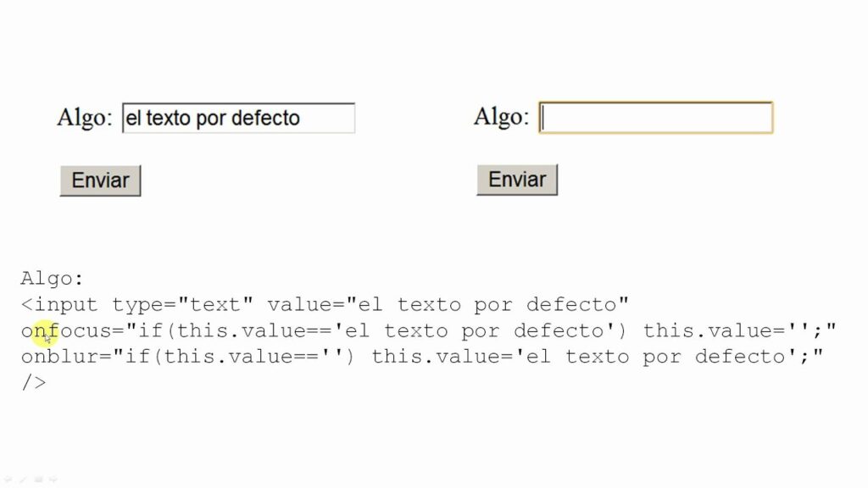The width and height of the screenshot is (868, 488).
Task: Click the '<input' tag opening in the code
Action: [x=59, y=305]
